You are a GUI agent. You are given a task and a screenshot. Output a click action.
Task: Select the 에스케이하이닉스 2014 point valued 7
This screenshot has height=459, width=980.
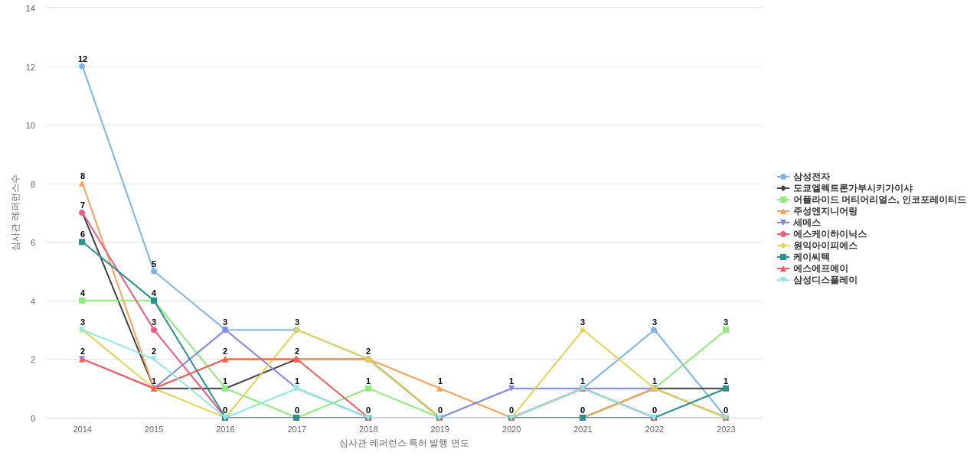point(82,213)
